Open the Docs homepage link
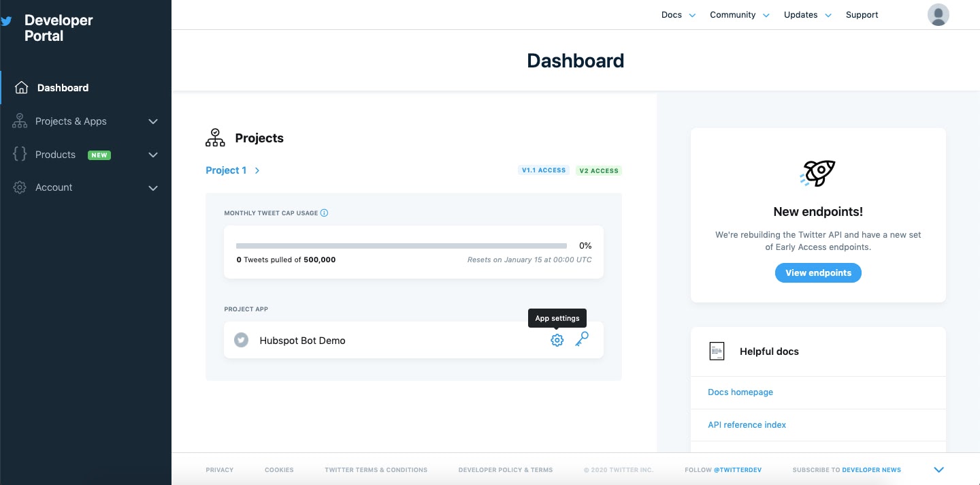980x485 pixels. [740, 392]
